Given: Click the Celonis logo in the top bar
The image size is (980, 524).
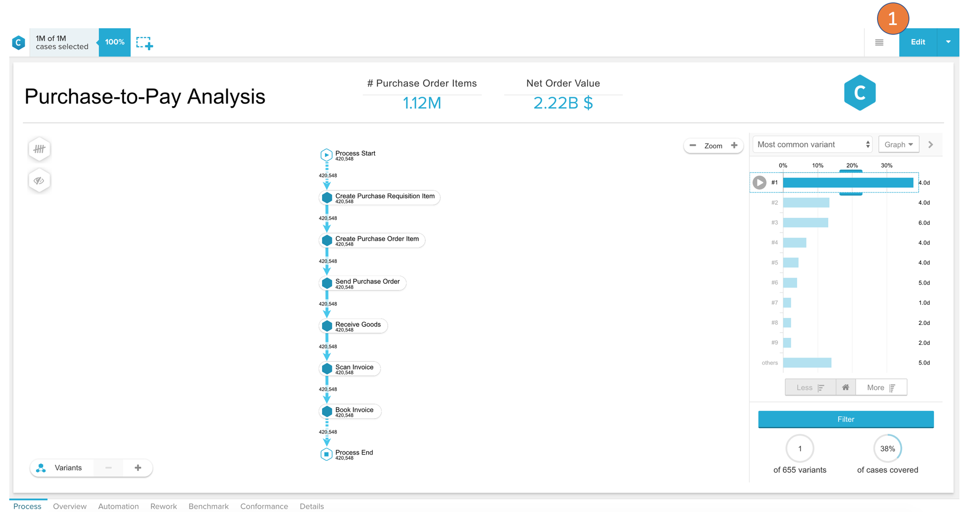Looking at the screenshot, I should (x=18, y=43).
